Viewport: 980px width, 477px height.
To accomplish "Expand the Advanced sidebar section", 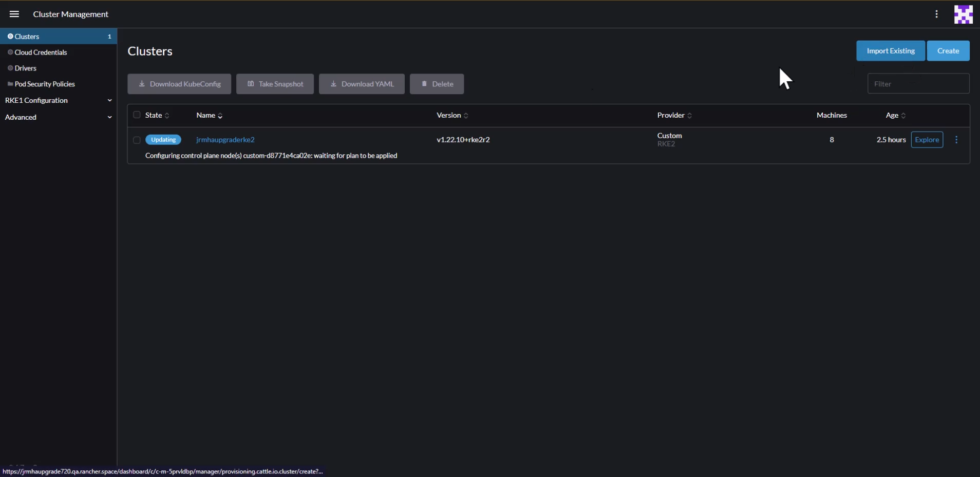I will [x=109, y=117].
